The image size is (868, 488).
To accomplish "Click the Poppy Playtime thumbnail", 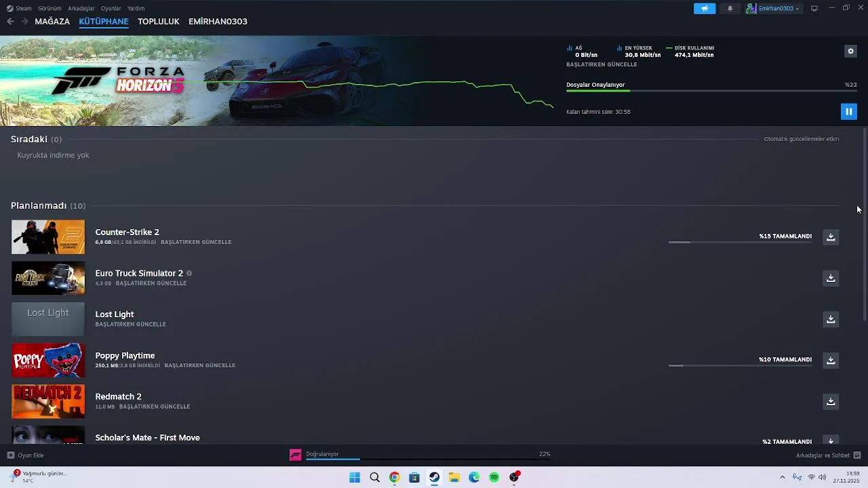I will (48, 360).
